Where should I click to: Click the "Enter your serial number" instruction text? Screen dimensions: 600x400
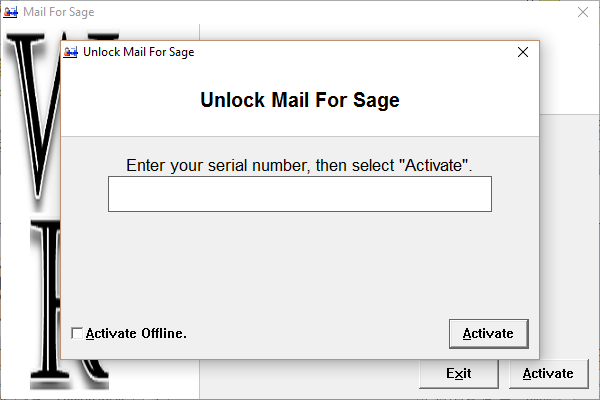point(299,165)
